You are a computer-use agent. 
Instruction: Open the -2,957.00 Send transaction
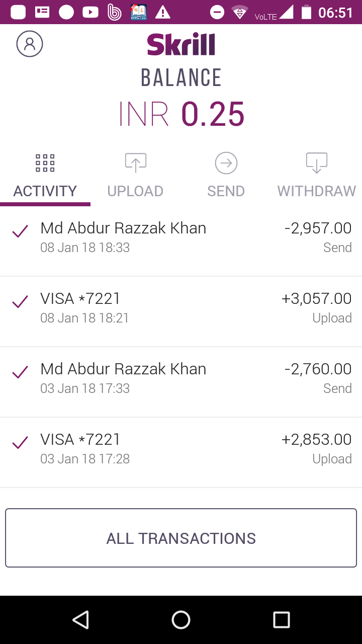point(181,237)
